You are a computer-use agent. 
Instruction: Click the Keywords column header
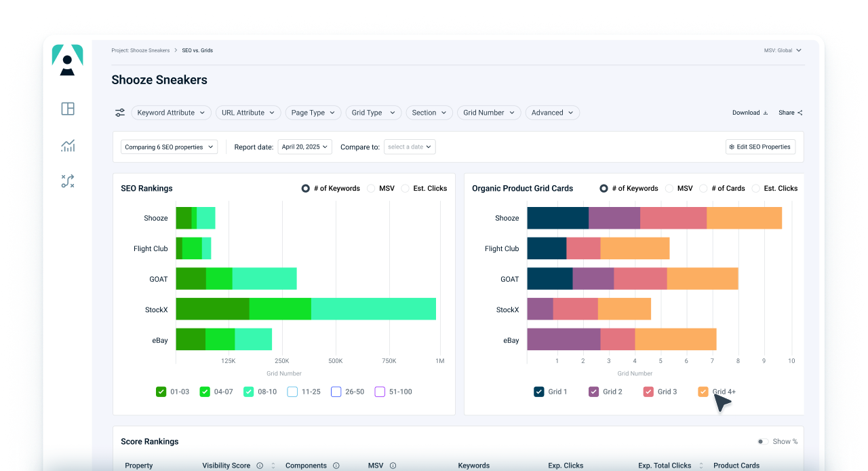coord(474,466)
